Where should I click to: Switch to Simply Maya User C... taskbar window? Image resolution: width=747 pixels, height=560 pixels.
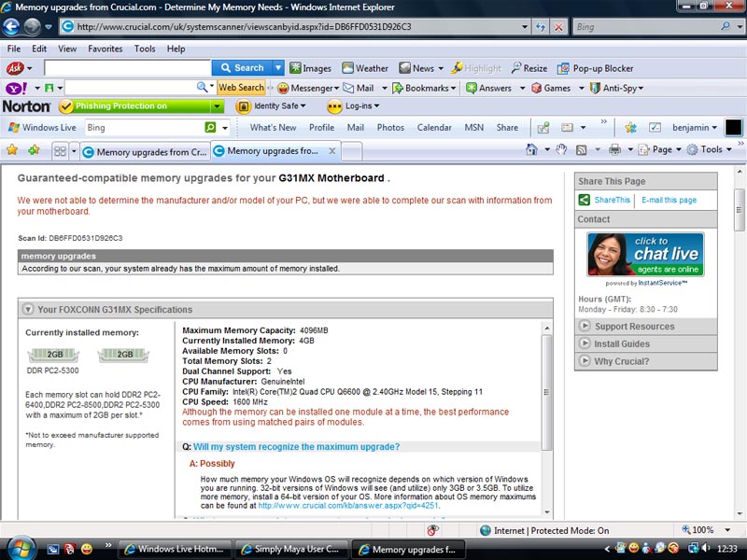click(290, 549)
